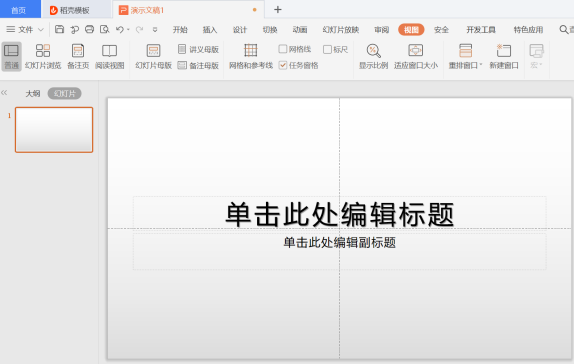Select slide 1 thumbnail

tap(54, 130)
